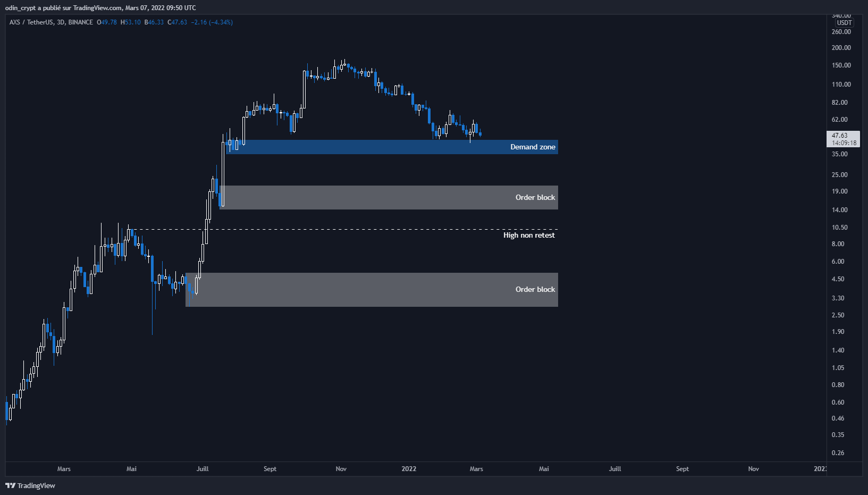The image size is (868, 495).
Task: Click the "High non retest" label
Action: 529,235
